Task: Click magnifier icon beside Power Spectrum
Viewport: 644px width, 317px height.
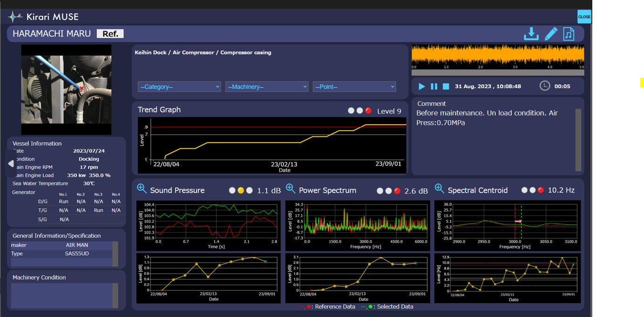Action: point(291,189)
